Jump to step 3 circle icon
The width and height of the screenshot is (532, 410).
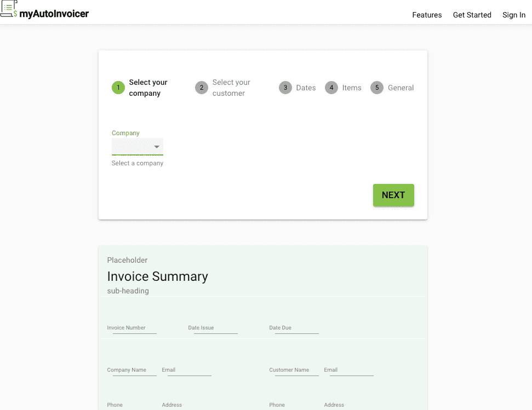click(x=285, y=88)
